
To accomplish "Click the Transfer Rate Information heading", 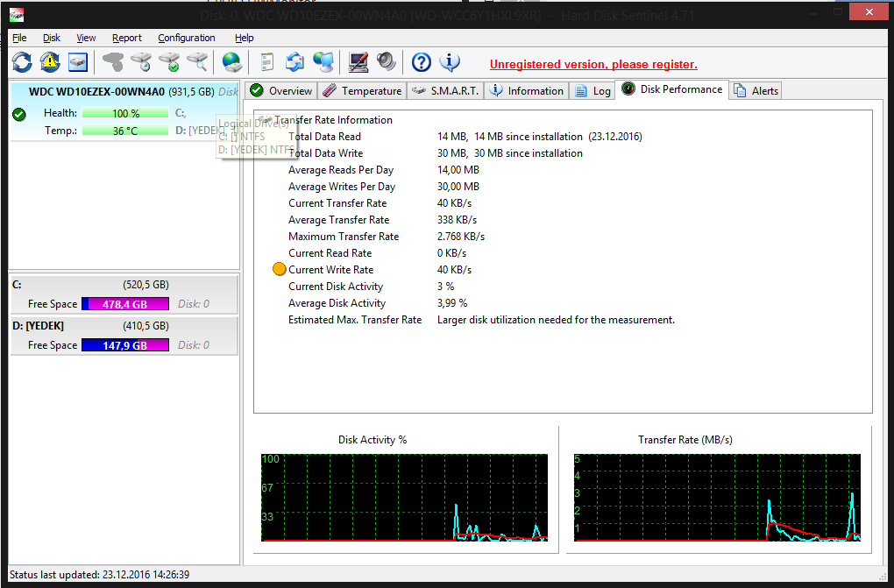I will pyautogui.click(x=334, y=120).
